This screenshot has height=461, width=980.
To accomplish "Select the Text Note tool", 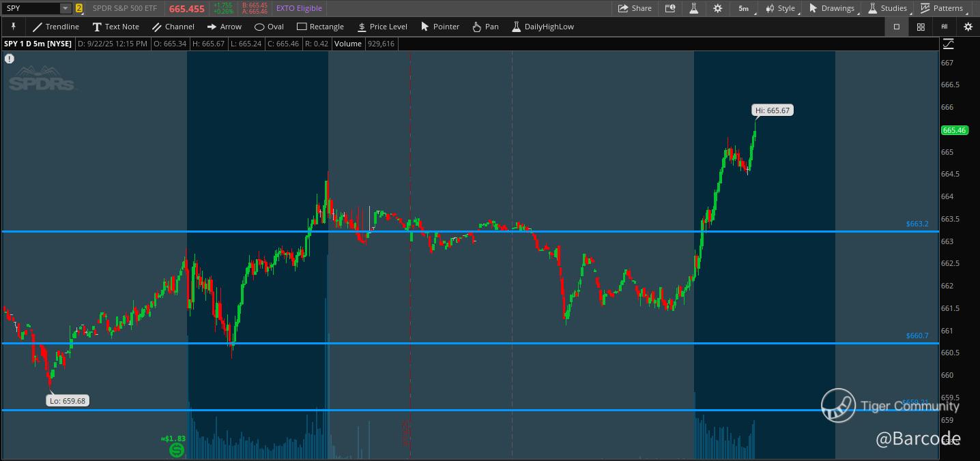I will 115,27.
